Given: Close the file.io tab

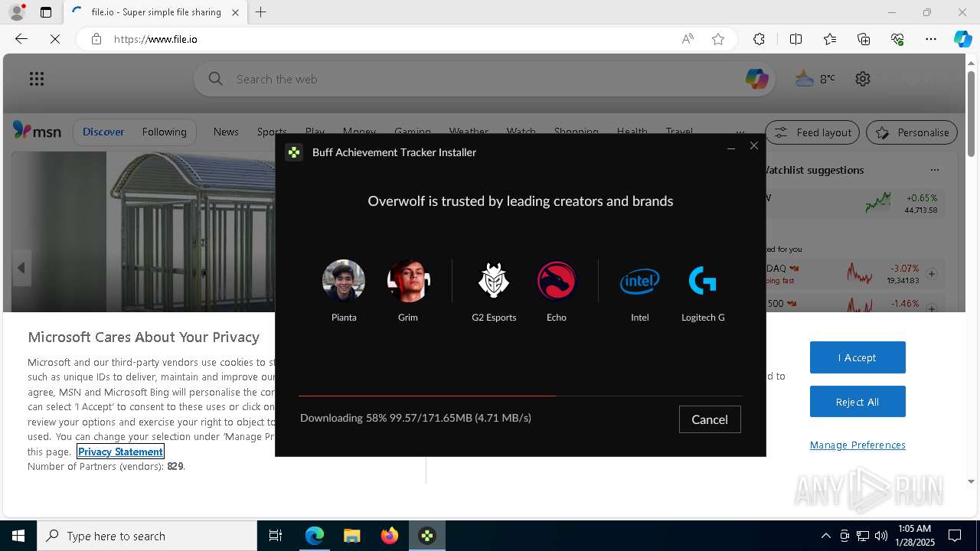Looking at the screenshot, I should pyautogui.click(x=235, y=12).
